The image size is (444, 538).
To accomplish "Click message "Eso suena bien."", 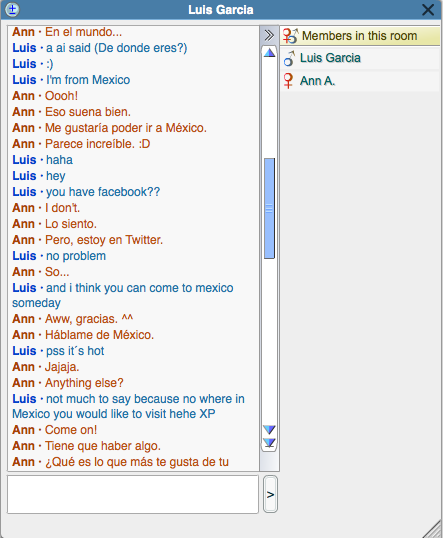I will pyautogui.click(x=88, y=112).
